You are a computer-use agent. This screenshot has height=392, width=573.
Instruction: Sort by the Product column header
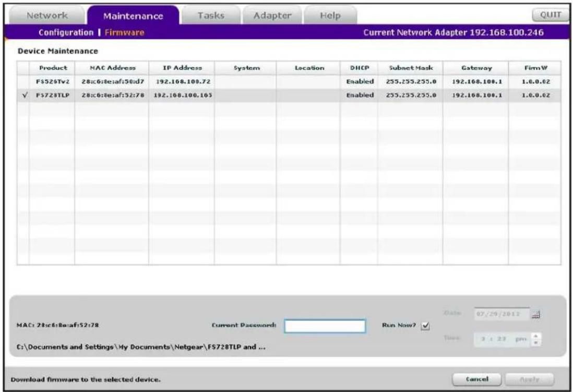(x=52, y=68)
